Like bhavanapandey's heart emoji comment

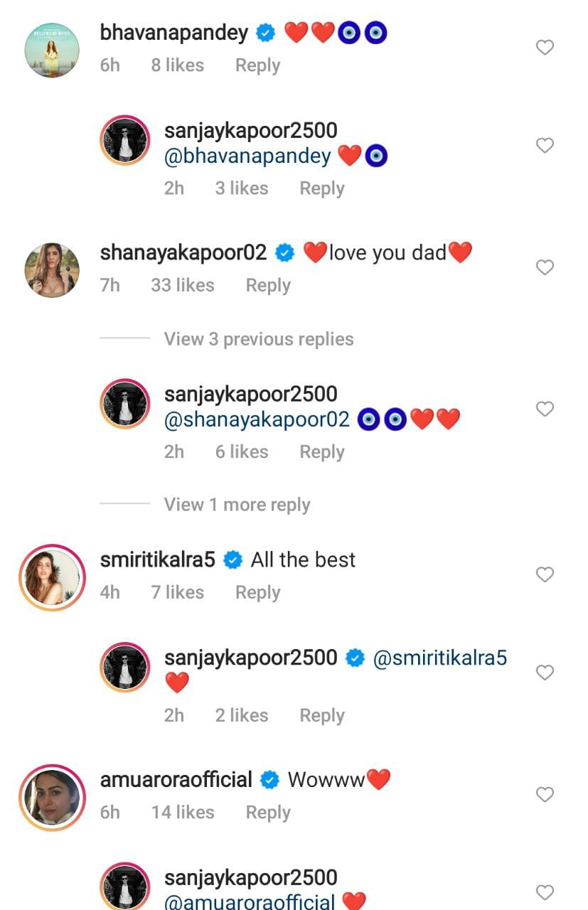(544, 48)
